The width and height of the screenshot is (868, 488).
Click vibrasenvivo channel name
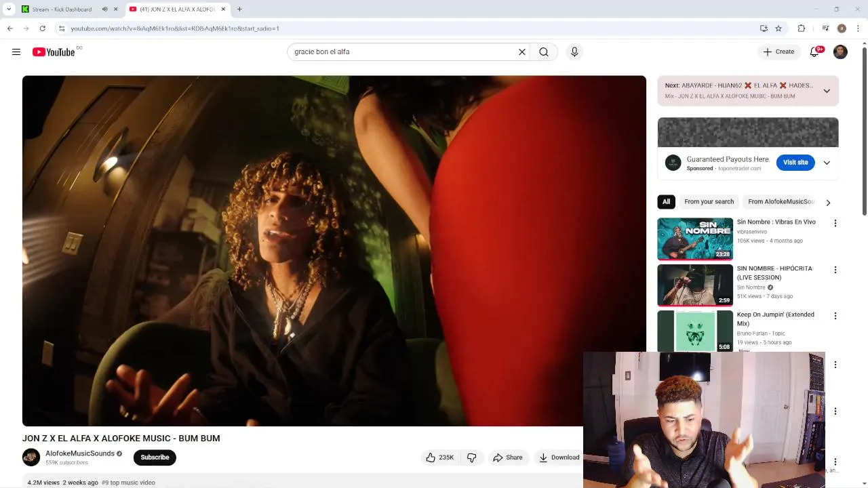click(751, 232)
